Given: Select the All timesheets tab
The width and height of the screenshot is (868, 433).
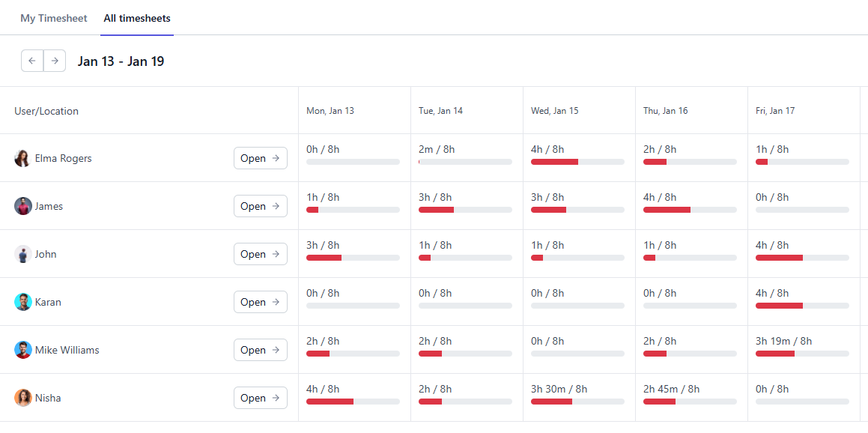Looking at the screenshot, I should [137, 18].
